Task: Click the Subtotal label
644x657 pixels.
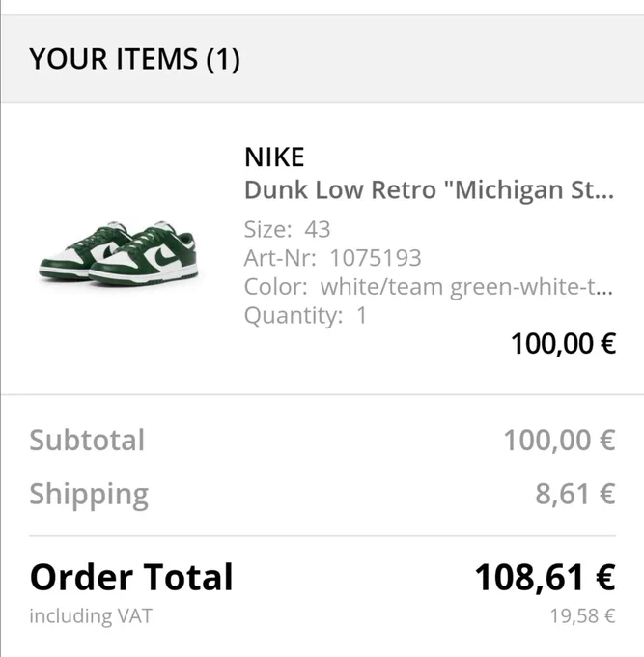Action: [x=87, y=441]
